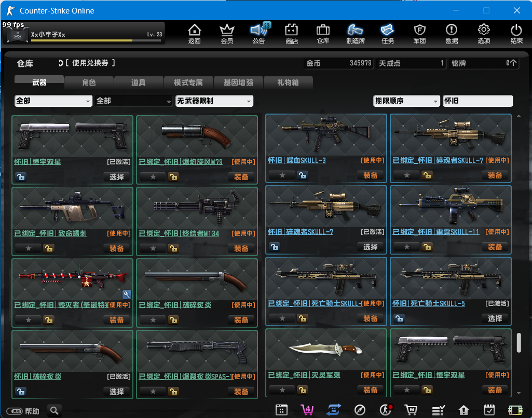Toggle favorite star on 雷霆SKULL-11

[406, 247]
